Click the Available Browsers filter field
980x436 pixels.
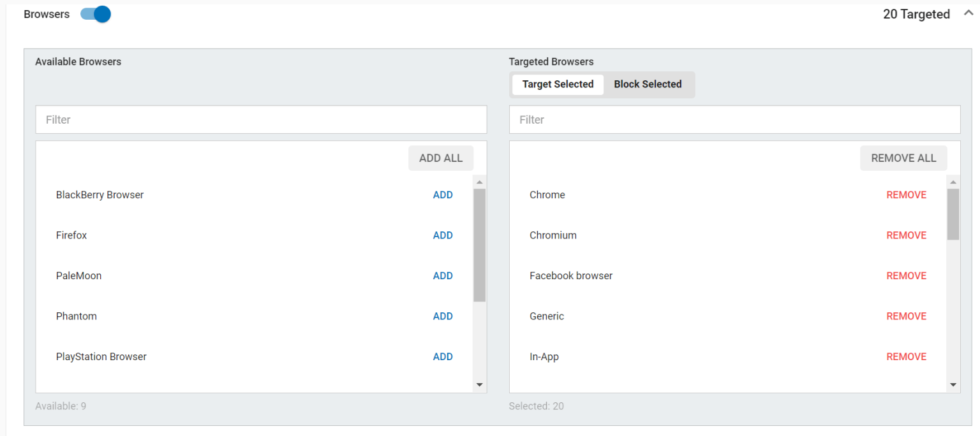[x=261, y=120]
